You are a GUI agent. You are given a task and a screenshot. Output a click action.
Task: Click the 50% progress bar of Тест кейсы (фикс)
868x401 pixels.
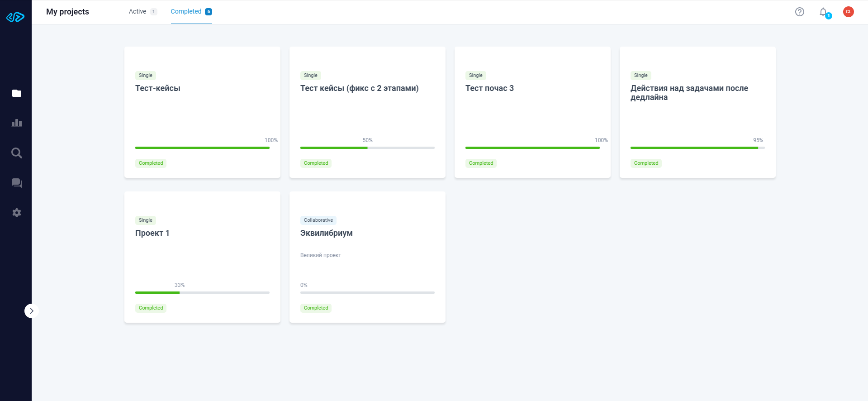[x=367, y=148]
